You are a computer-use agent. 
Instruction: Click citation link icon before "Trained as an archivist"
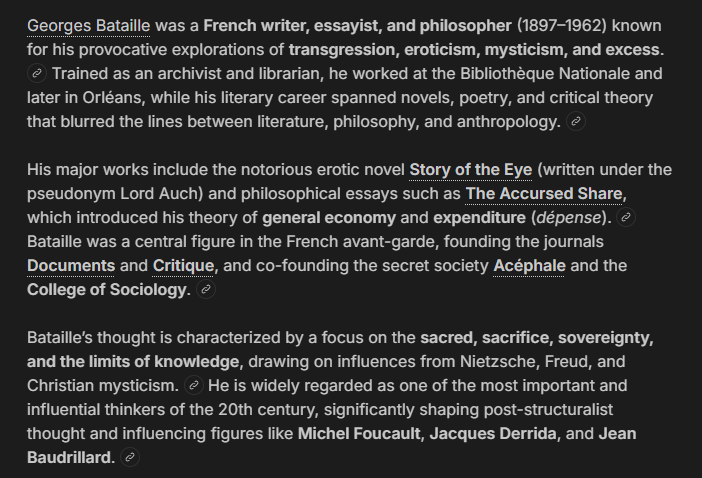pos(37,73)
